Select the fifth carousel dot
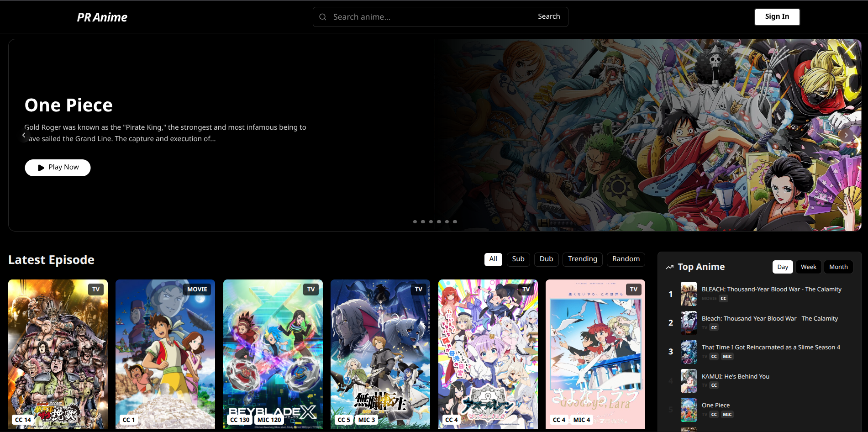 [447, 221]
